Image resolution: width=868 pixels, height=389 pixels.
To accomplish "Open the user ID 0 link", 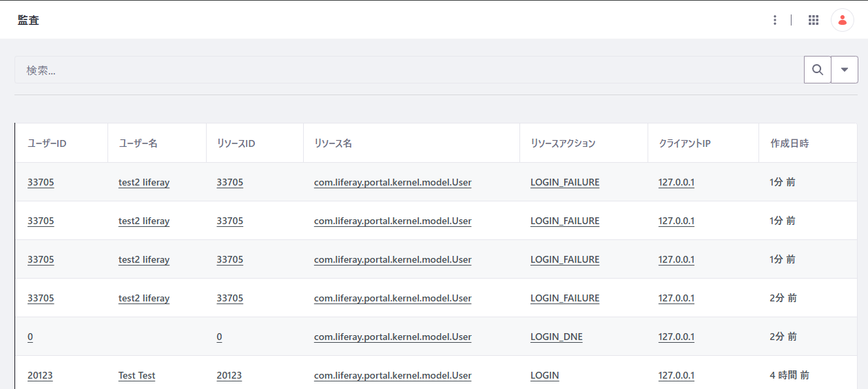I will (30, 337).
